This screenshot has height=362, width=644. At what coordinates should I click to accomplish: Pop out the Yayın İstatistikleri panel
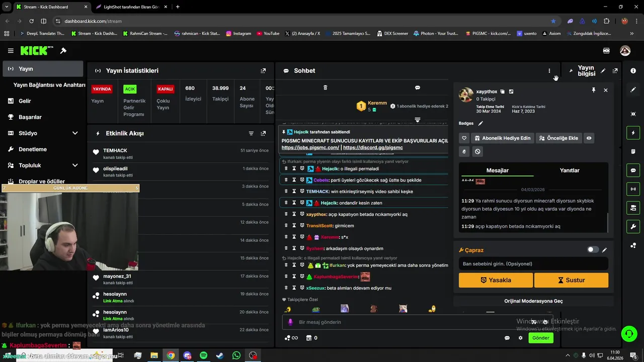click(x=263, y=71)
